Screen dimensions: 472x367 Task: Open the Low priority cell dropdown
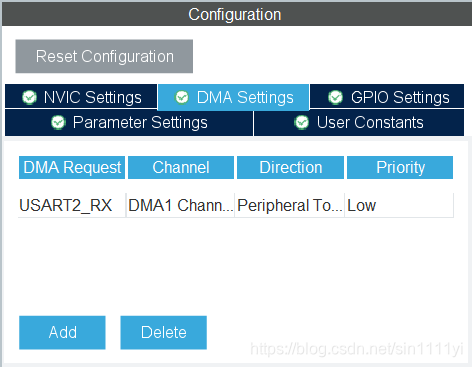[x=399, y=205]
